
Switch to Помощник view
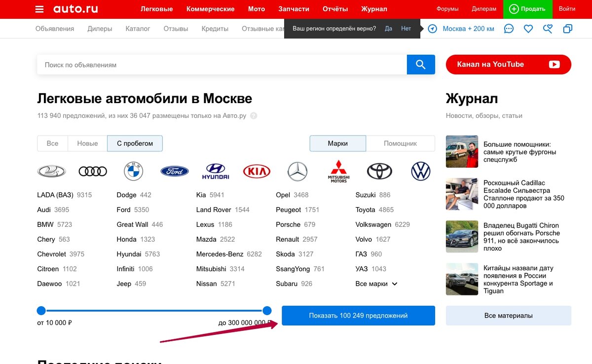401,144
